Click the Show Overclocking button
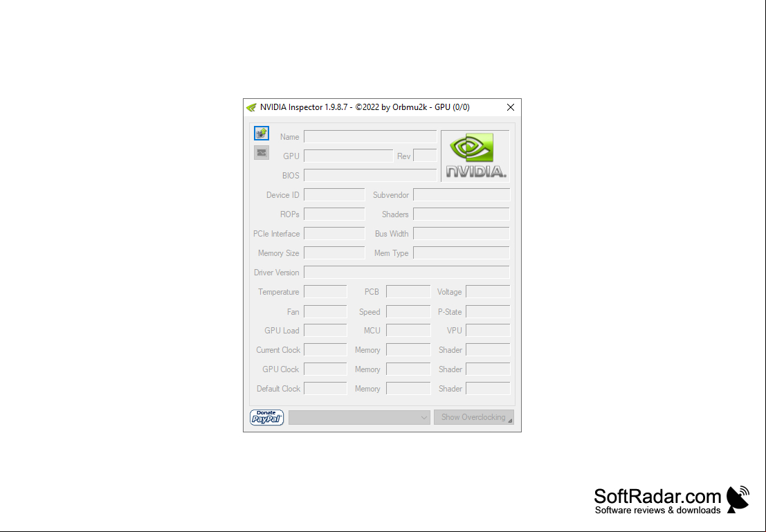This screenshot has height=532, width=766. (474, 417)
